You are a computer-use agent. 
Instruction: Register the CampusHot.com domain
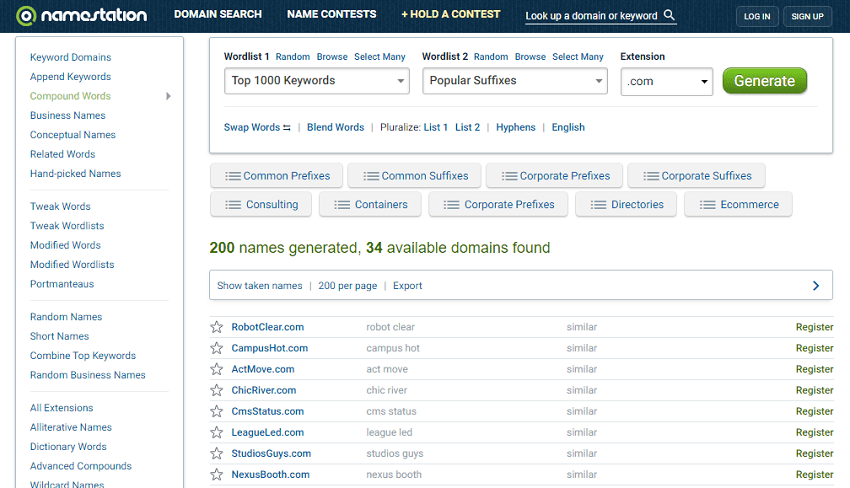coord(814,348)
